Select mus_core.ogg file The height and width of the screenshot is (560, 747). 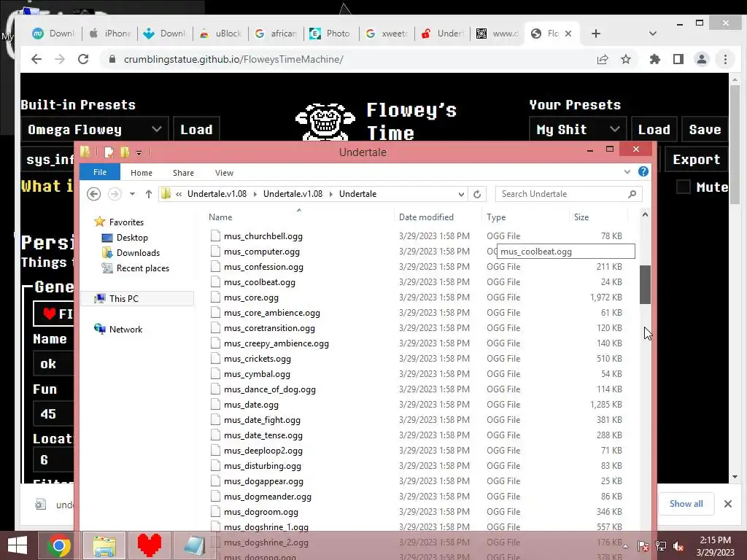251,297
